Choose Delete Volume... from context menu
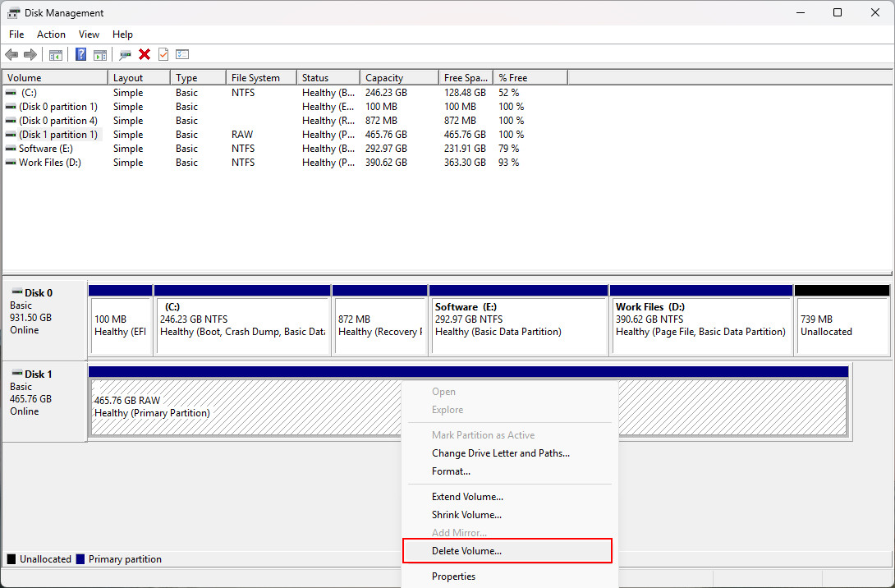Screen dimensions: 895x588 [x=507, y=551]
